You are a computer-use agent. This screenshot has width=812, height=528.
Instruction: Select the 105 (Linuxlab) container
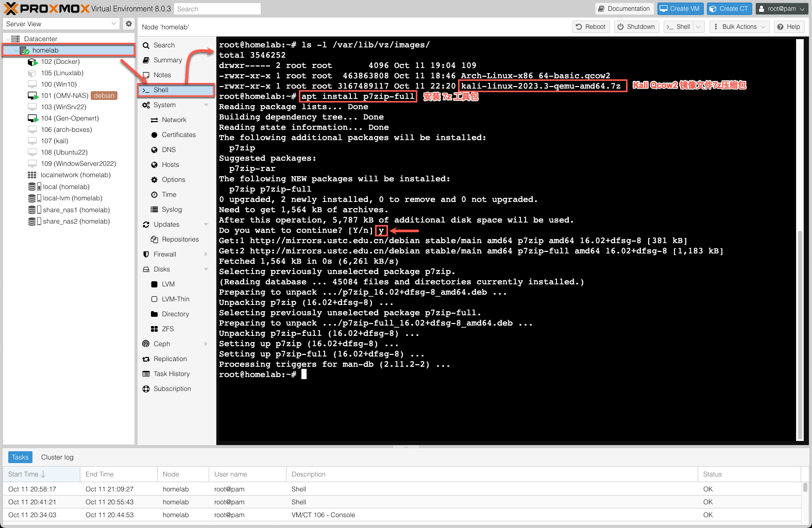(62, 73)
